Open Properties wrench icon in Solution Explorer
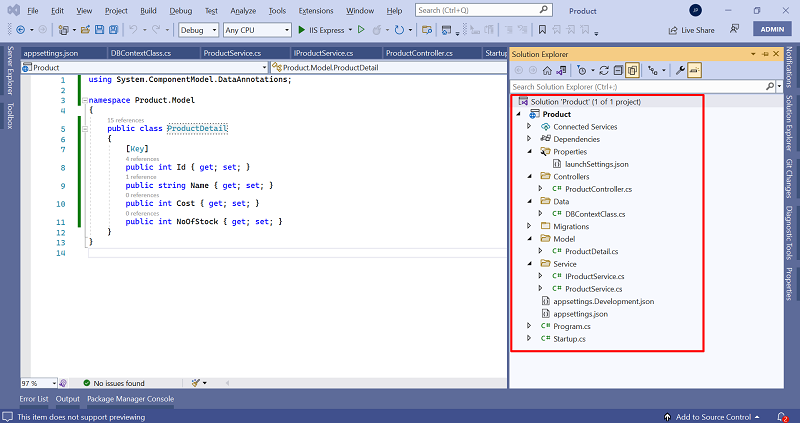 (x=680, y=71)
